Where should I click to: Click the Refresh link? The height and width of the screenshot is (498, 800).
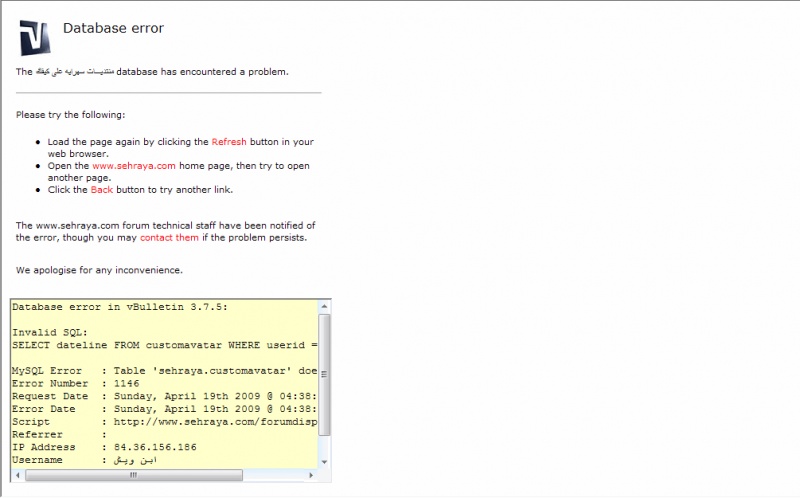(228, 142)
